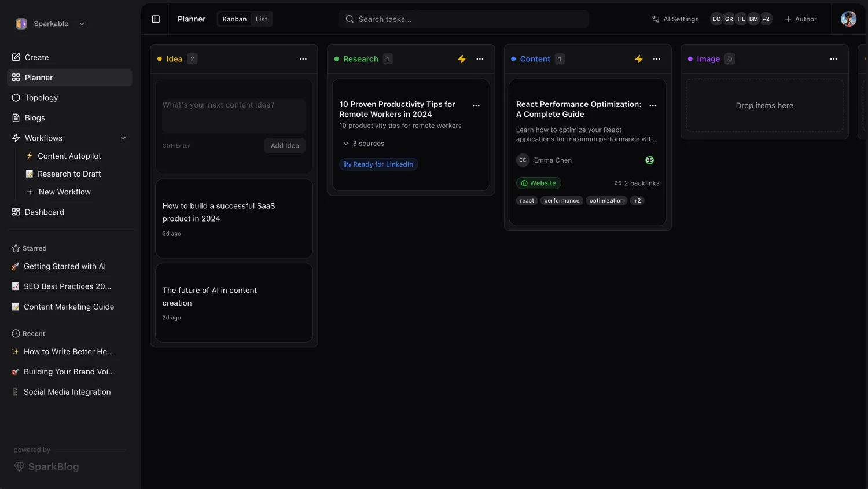The width and height of the screenshot is (868, 489).
Task: Click Workflows in the sidebar
Action: [43, 138]
